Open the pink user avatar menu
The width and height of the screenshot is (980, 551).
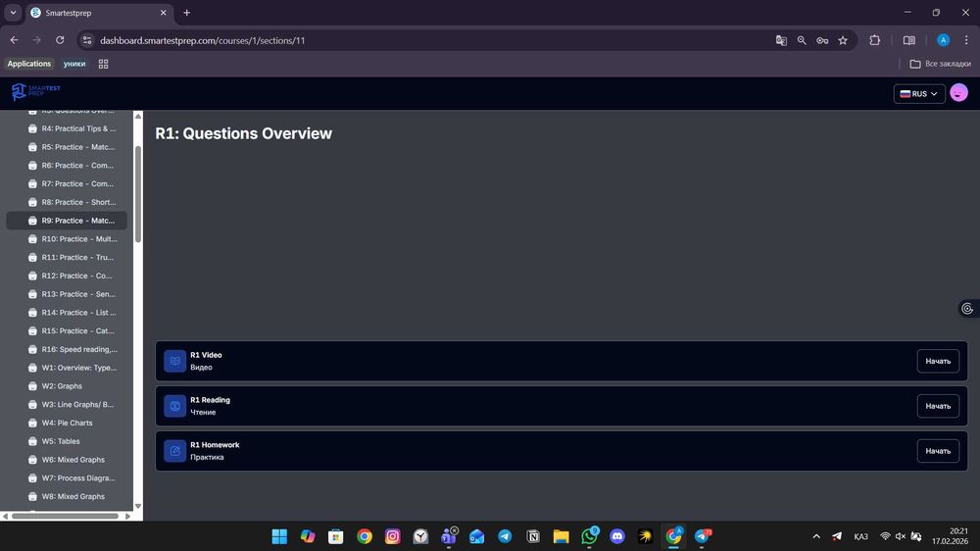(958, 93)
